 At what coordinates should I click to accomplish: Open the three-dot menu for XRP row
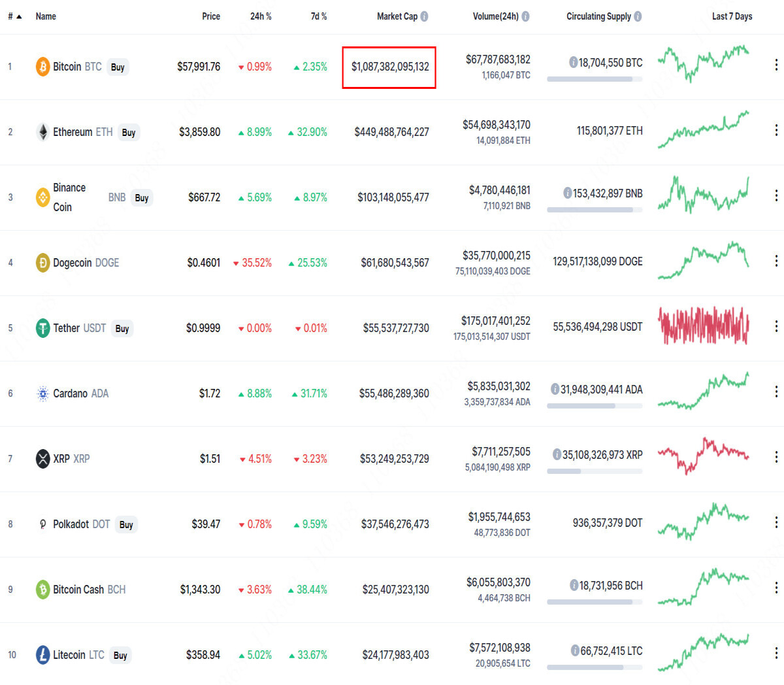776,457
